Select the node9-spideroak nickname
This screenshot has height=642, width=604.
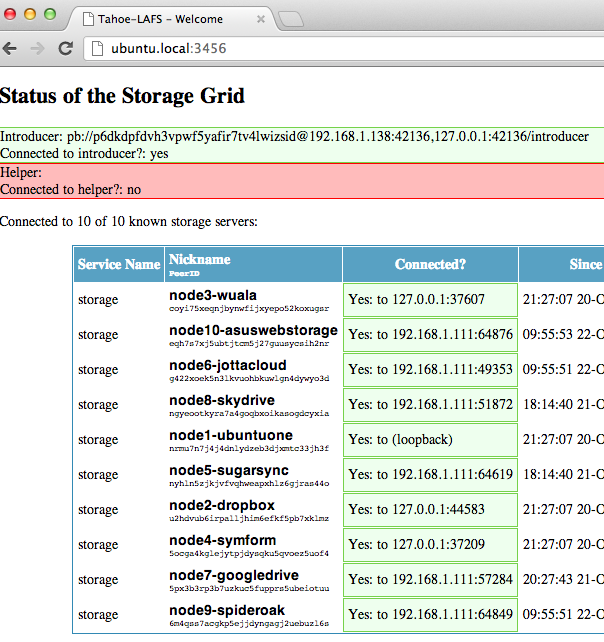tap(227, 610)
